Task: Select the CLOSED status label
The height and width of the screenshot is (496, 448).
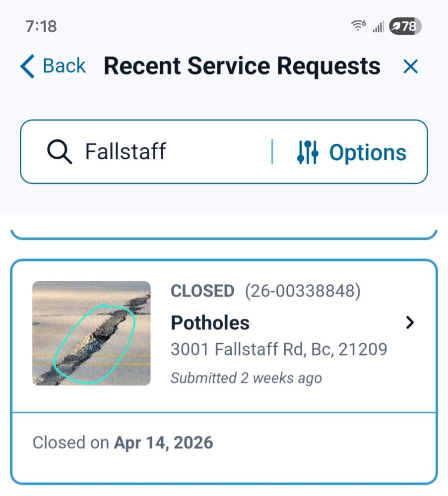Action: (x=202, y=291)
